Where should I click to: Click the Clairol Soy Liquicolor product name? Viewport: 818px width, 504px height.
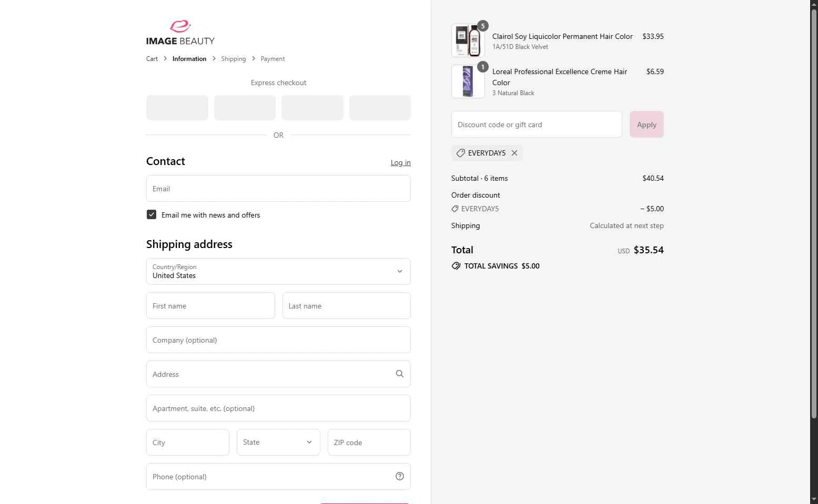pos(562,36)
